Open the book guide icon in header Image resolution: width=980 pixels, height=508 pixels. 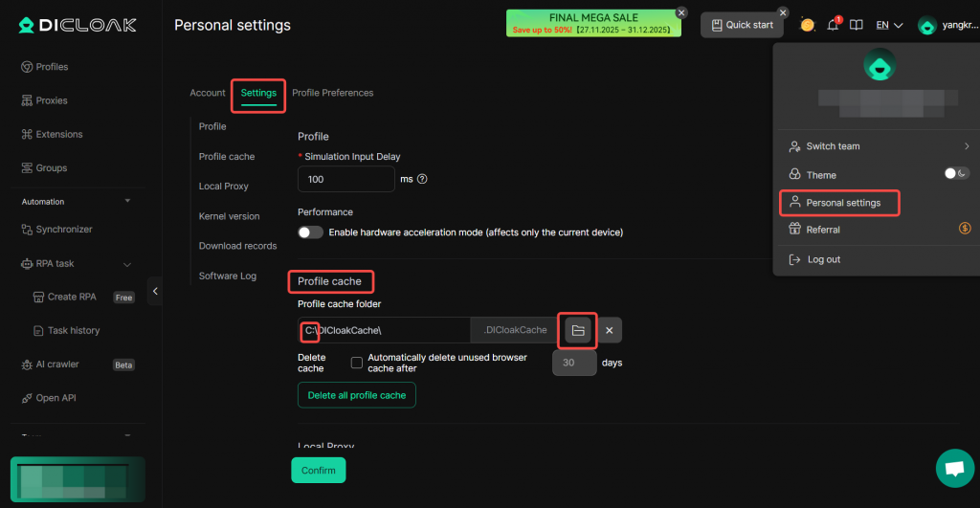[x=857, y=25]
